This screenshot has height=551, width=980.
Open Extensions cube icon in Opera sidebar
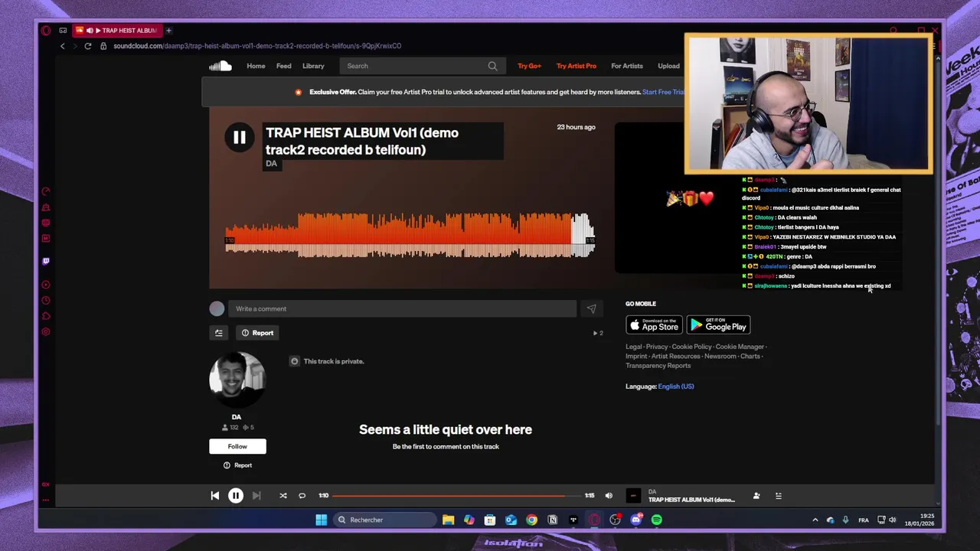[46, 316]
